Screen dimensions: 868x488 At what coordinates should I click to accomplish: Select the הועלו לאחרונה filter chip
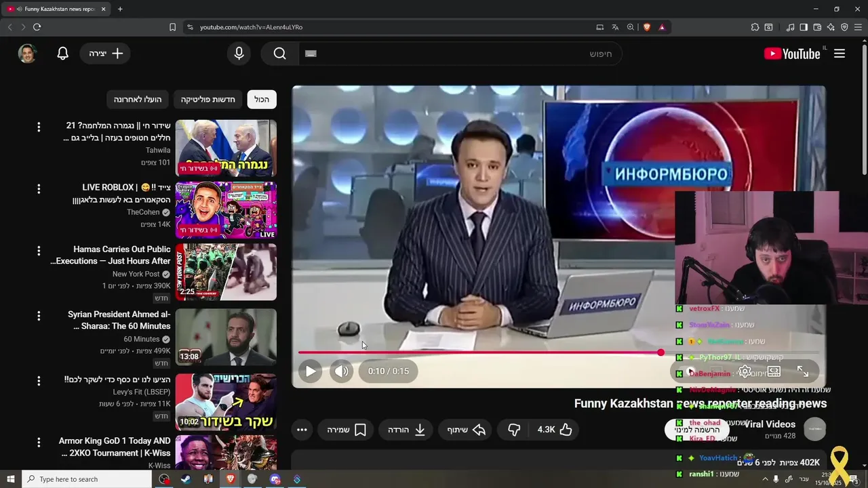pos(137,100)
